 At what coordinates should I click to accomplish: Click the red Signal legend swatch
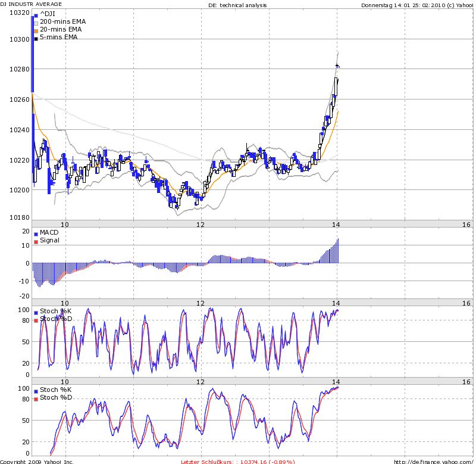(x=36, y=242)
